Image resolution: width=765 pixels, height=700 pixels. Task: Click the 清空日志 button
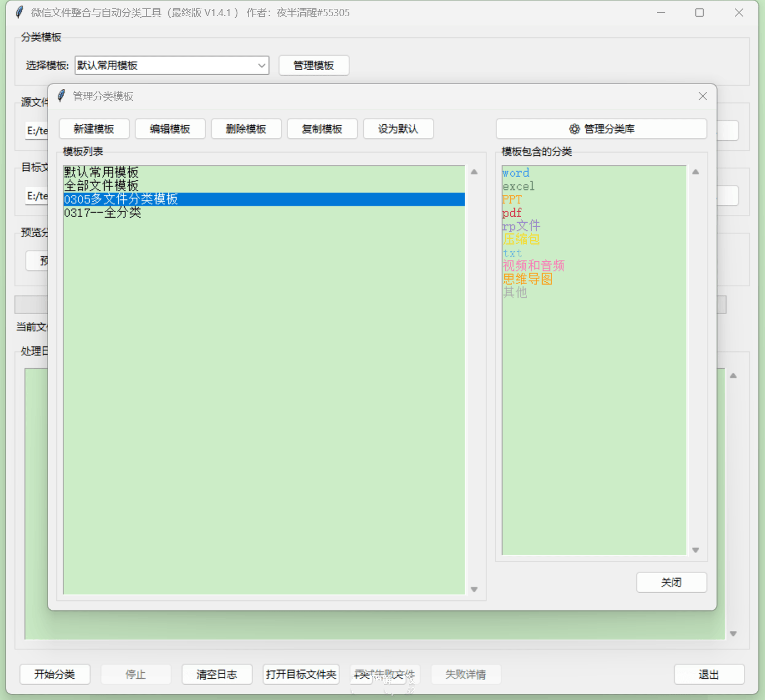(x=217, y=674)
